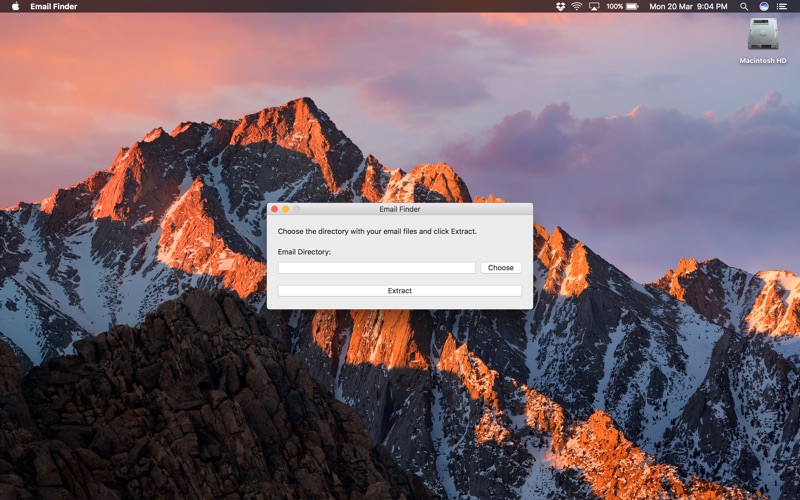Image resolution: width=800 pixels, height=500 pixels.
Task: Open the date and time menu
Action: (688, 7)
